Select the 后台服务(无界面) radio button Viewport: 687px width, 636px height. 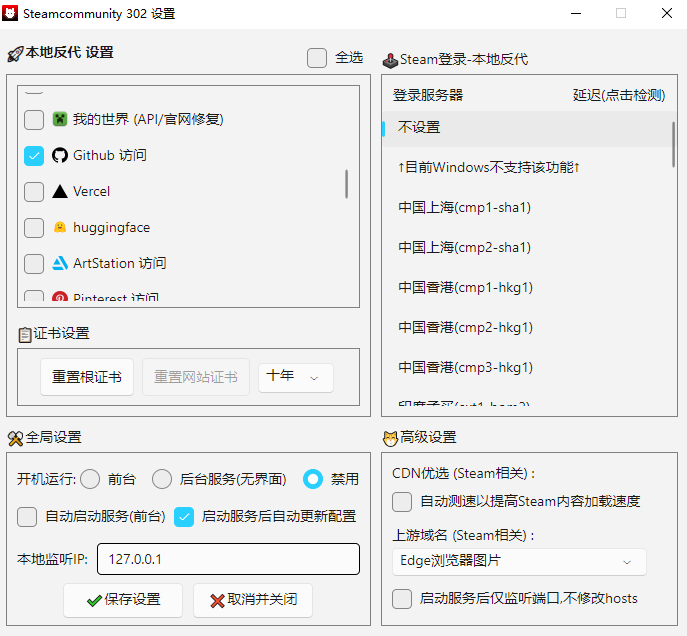(162, 479)
